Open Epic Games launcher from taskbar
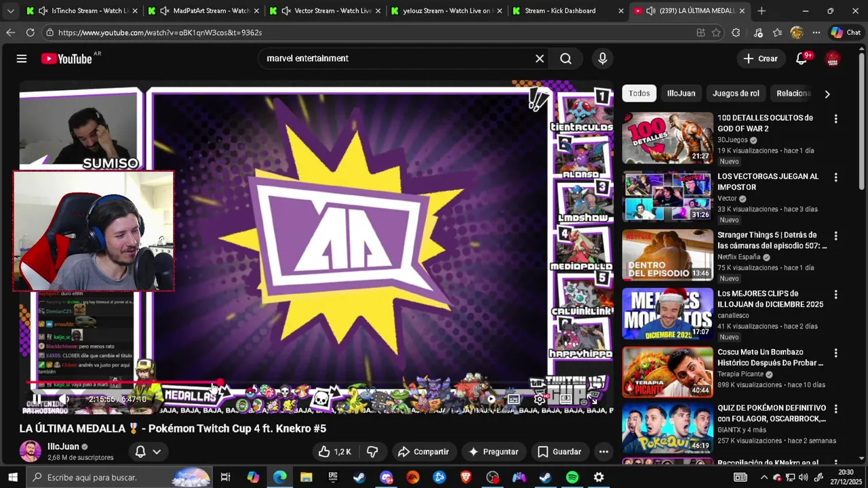The width and height of the screenshot is (868, 488). point(333,477)
